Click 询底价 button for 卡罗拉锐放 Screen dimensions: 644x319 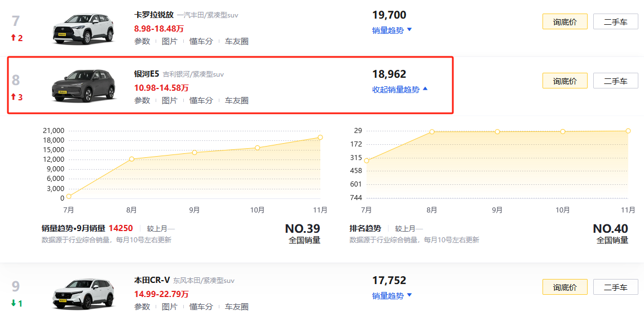tap(564, 21)
